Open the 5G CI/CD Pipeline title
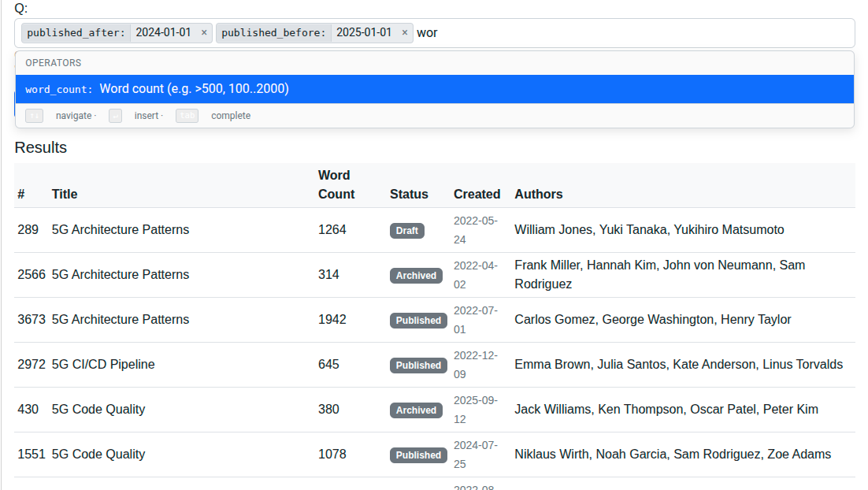Viewport: 868px width, 490px height. coord(103,364)
